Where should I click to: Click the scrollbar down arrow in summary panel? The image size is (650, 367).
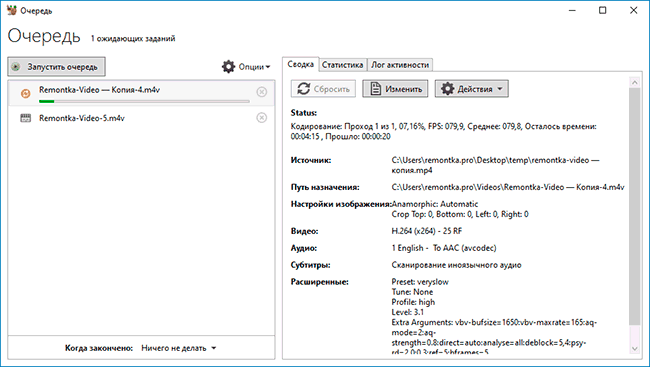(x=635, y=349)
